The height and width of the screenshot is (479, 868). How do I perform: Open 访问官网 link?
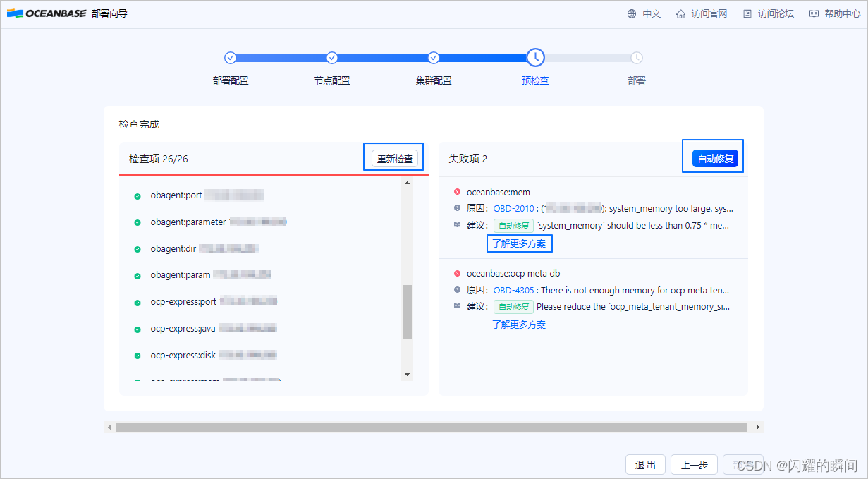coord(709,13)
